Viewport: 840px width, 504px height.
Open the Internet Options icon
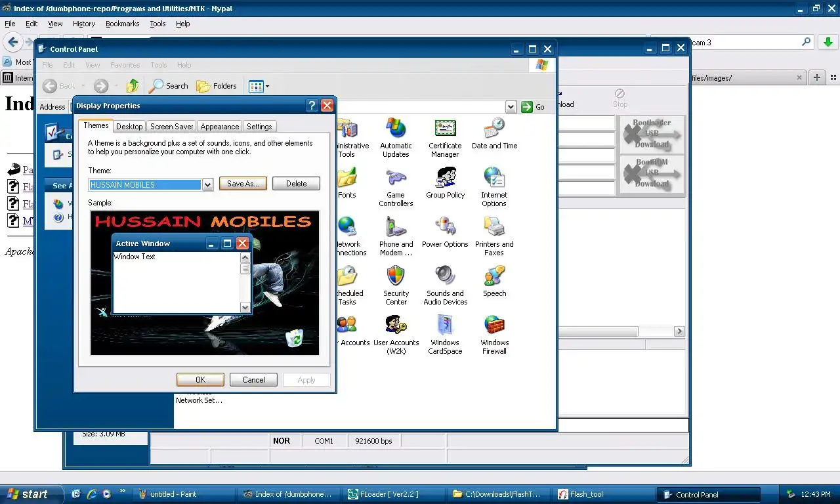pyautogui.click(x=494, y=187)
